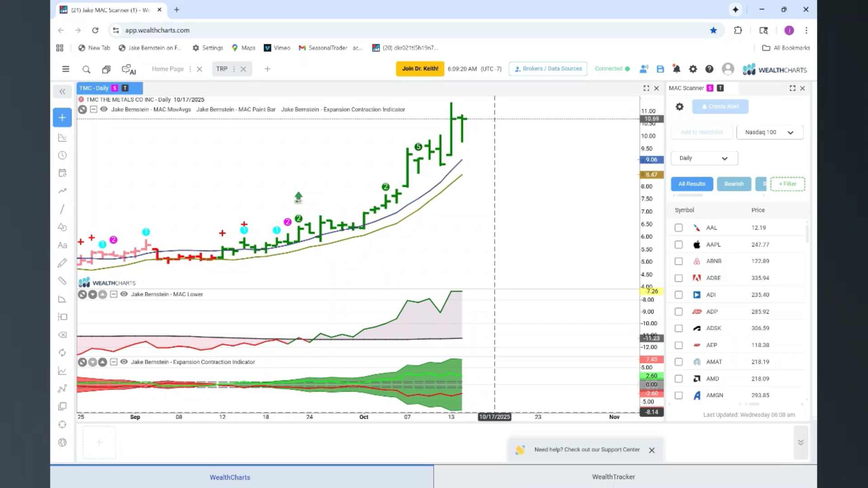Click the Create Alert button
The image size is (868, 488).
[x=720, y=107]
